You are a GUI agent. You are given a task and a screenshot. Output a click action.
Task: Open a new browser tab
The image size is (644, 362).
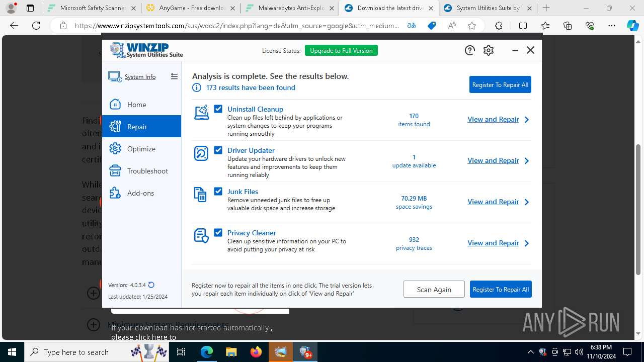(x=546, y=8)
